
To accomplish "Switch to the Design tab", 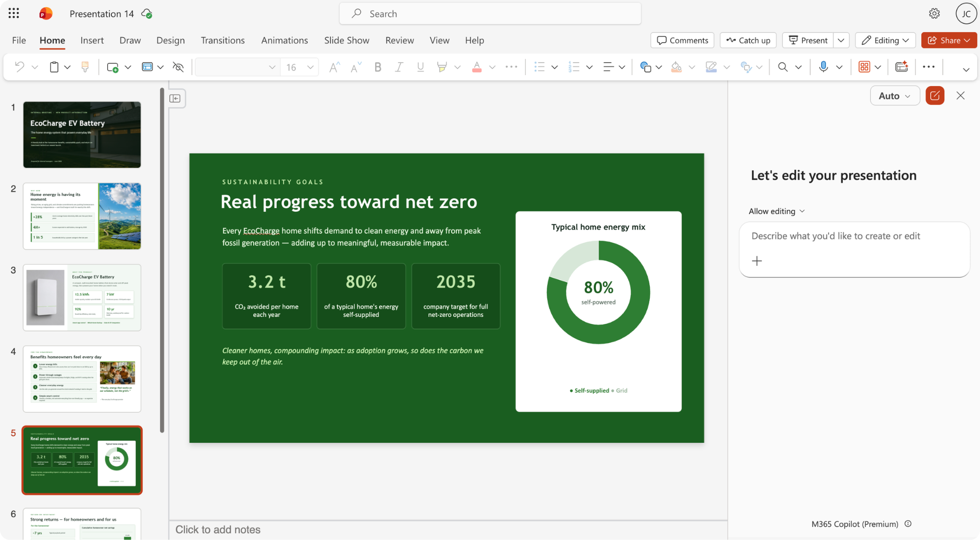I will point(170,40).
